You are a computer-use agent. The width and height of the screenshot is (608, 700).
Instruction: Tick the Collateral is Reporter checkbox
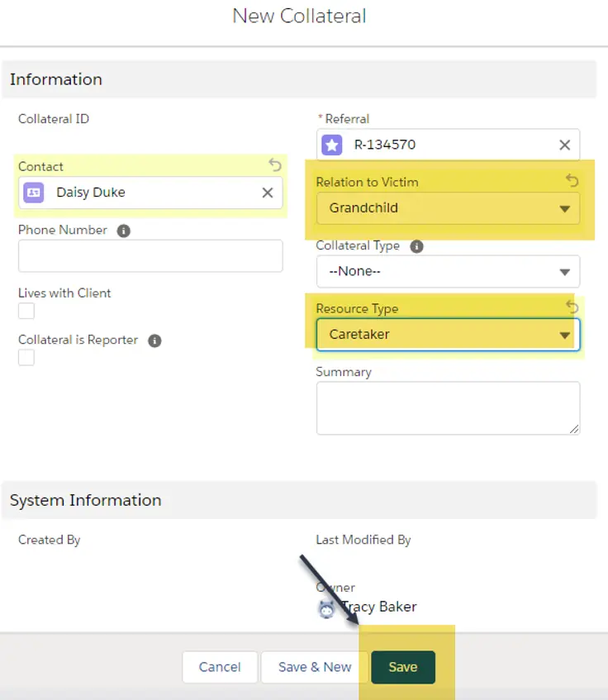[x=26, y=358]
